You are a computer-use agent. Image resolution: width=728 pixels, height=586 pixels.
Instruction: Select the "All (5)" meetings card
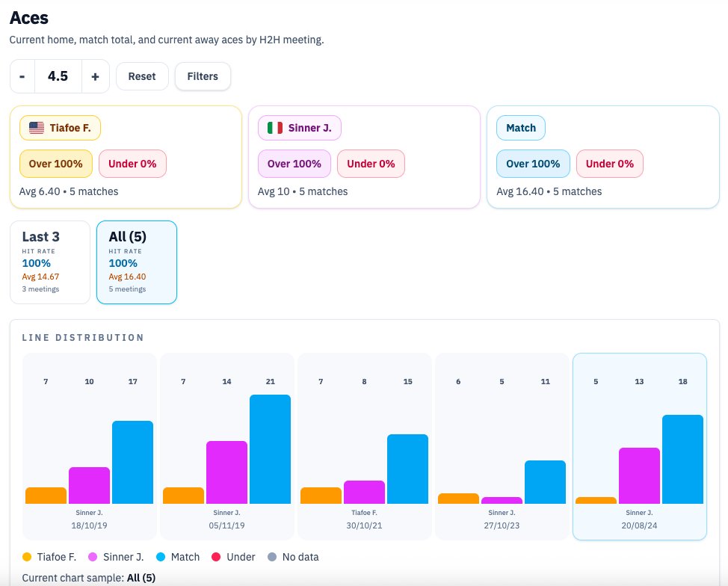137,262
